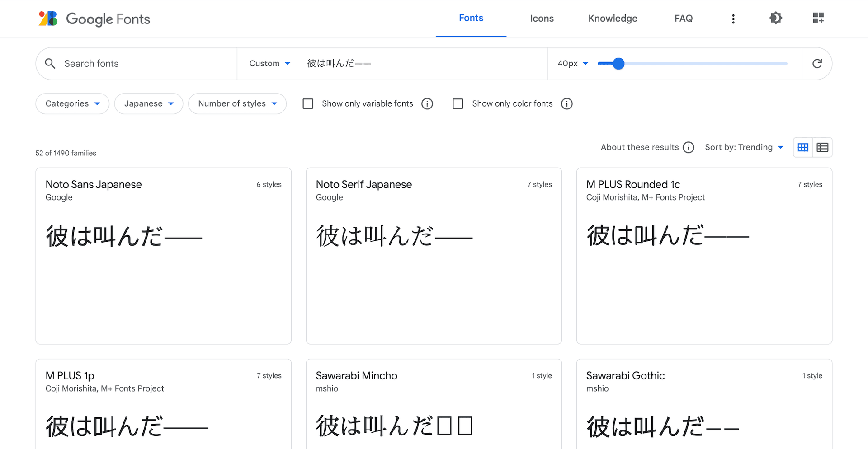Click the M PLUS Rounded 1c preview text

point(668,235)
